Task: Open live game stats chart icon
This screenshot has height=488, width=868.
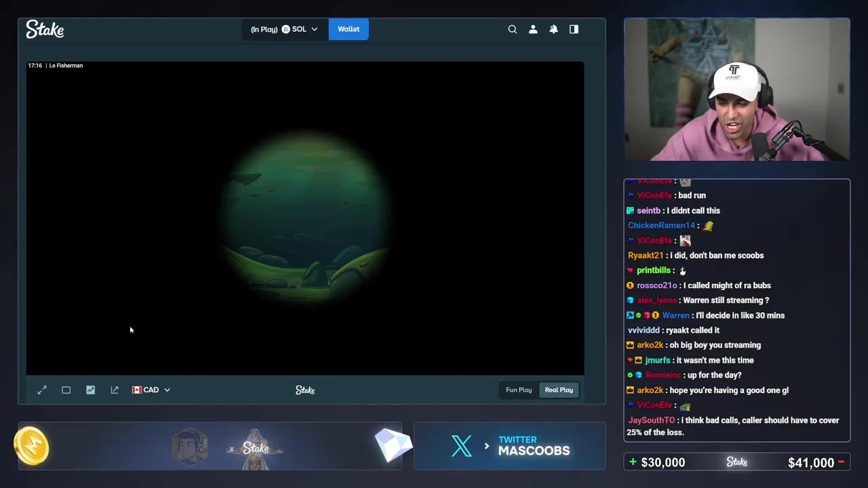Action: [x=90, y=390]
